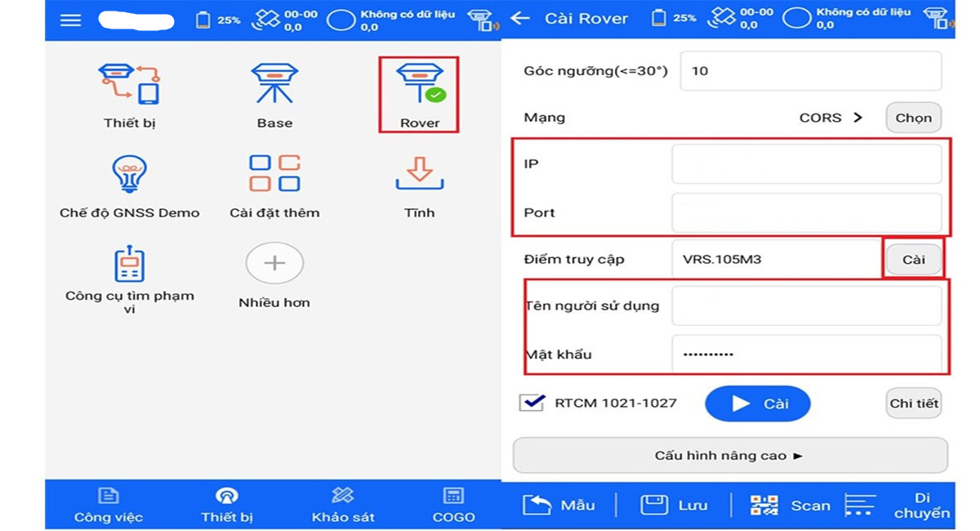Focus the IP input field

point(807,164)
